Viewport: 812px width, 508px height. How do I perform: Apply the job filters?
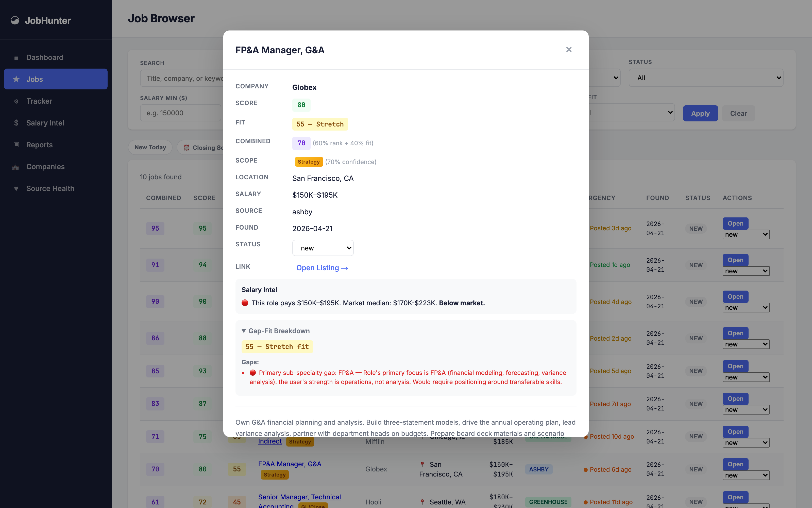[700, 113]
